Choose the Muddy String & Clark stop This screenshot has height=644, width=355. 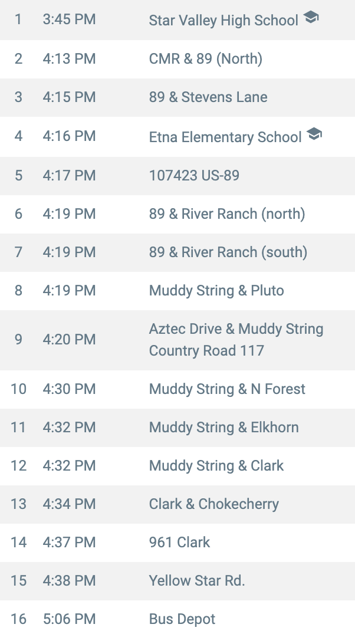[216, 466]
